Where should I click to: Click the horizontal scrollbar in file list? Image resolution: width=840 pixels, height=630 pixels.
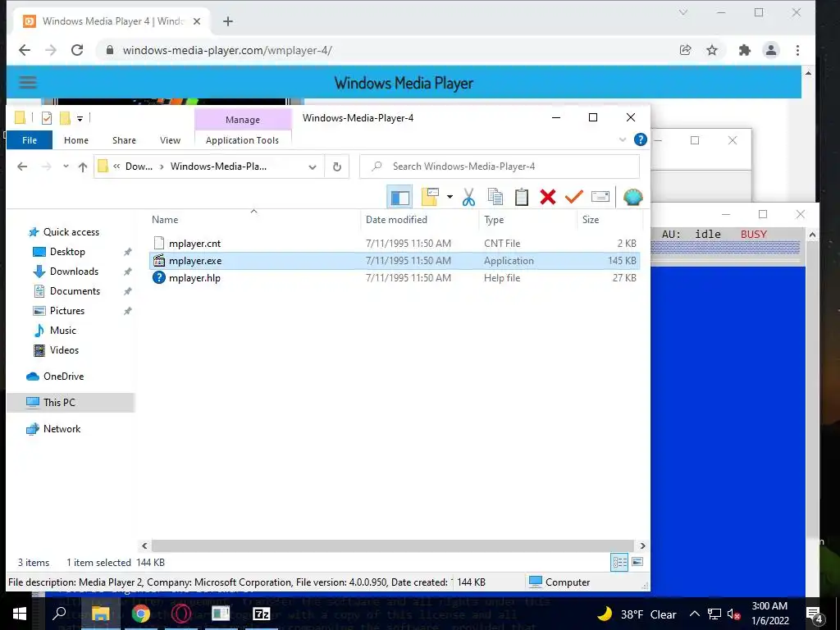[x=393, y=546]
